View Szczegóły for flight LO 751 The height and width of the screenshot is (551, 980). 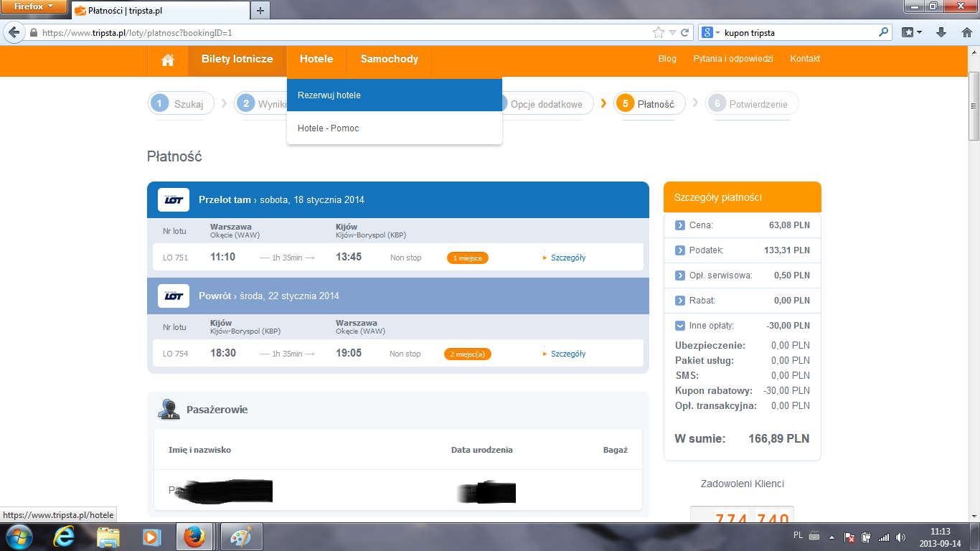(x=568, y=258)
